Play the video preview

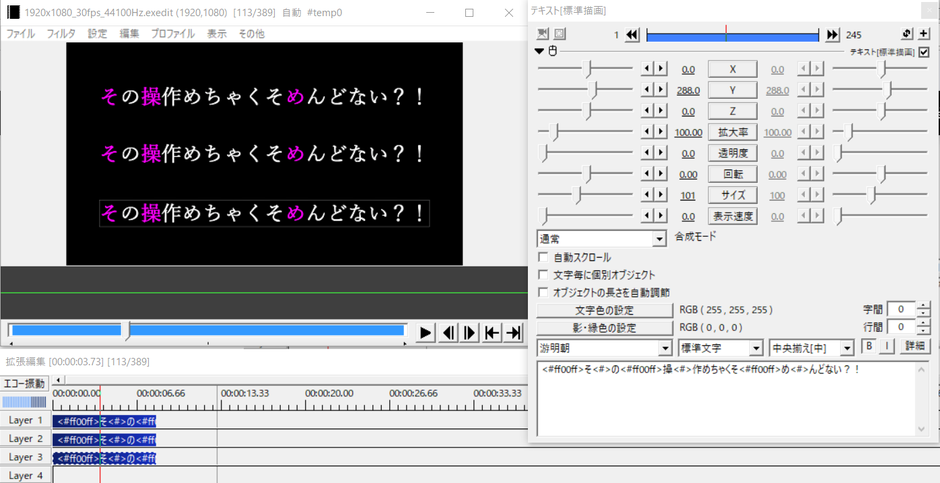(x=426, y=333)
